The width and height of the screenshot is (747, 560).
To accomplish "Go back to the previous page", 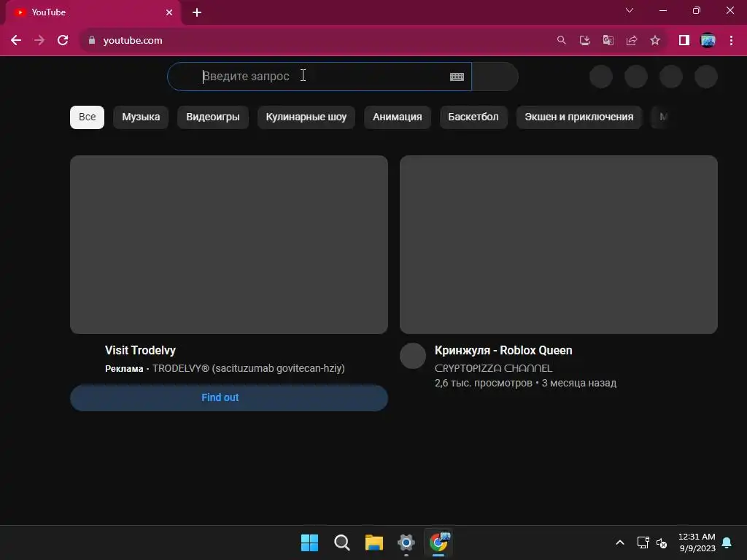I will (x=16, y=41).
